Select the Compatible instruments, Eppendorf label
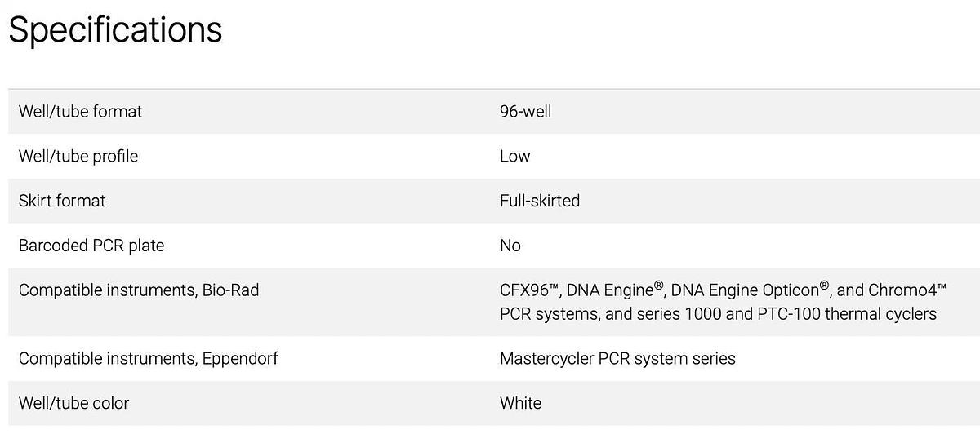The image size is (980, 434). click(149, 358)
